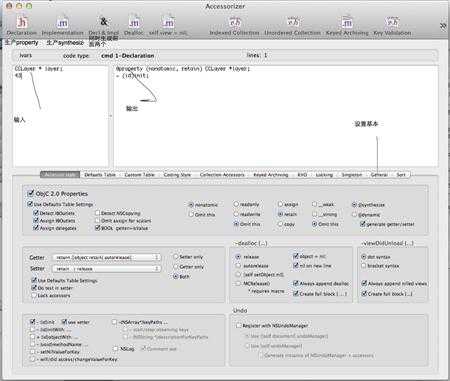Open the Coding Style tab

pyautogui.click(x=177, y=175)
